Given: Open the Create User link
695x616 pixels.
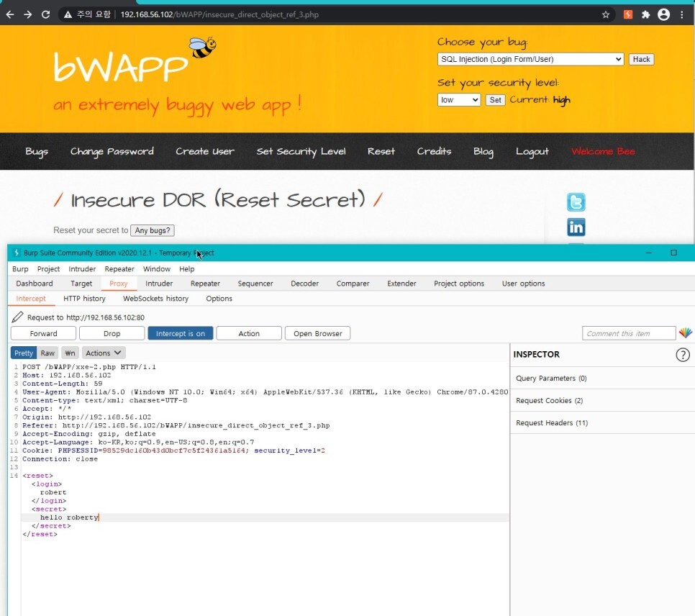Looking at the screenshot, I should (x=205, y=152).
